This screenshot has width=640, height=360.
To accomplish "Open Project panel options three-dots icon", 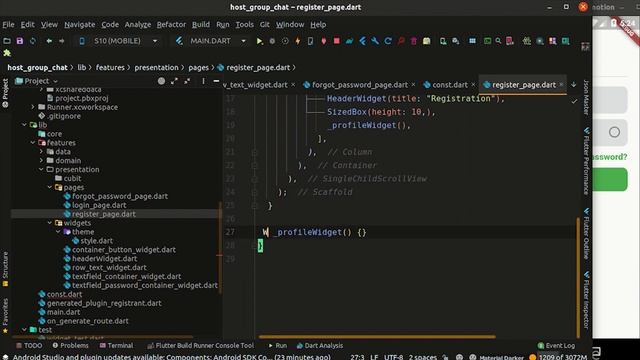I will coord(203,81).
